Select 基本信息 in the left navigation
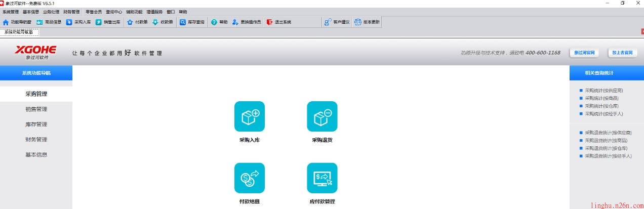The height and width of the screenshot is (209, 644). 36,155
